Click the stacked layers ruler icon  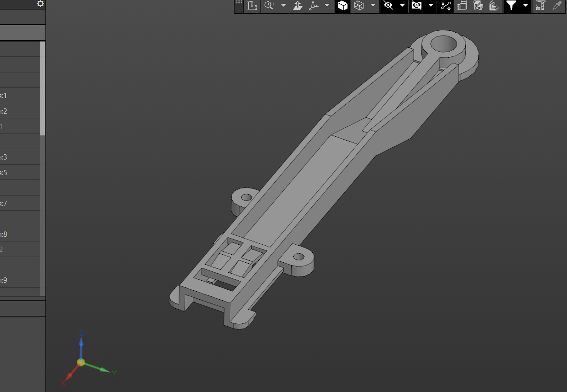(x=494, y=5)
